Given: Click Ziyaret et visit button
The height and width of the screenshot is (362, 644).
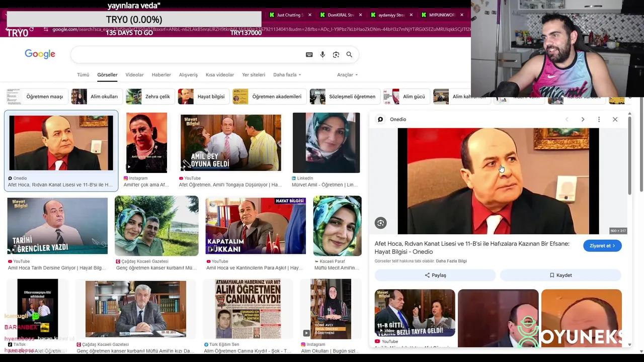Looking at the screenshot, I should point(602,246).
